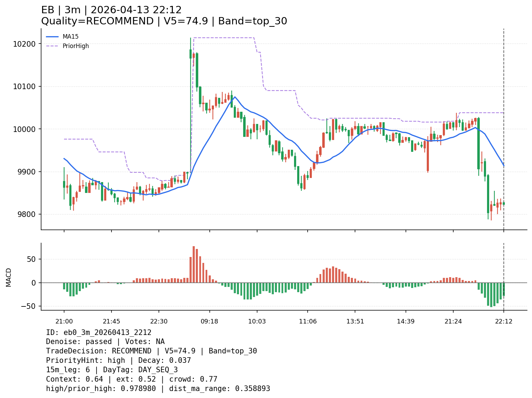Screen dimensions: 532x398
Task: Click the TradeDecision: RECOMMEND text line
Action: (x=151, y=351)
